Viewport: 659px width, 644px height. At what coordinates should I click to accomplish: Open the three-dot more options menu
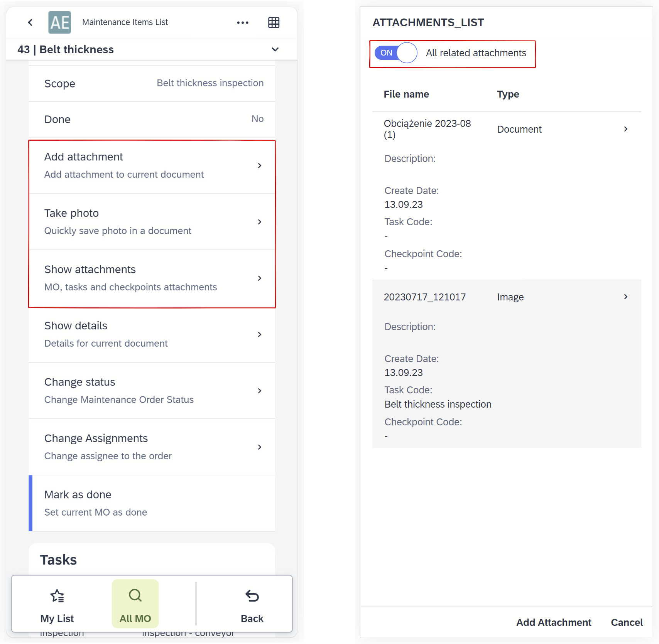tap(242, 22)
